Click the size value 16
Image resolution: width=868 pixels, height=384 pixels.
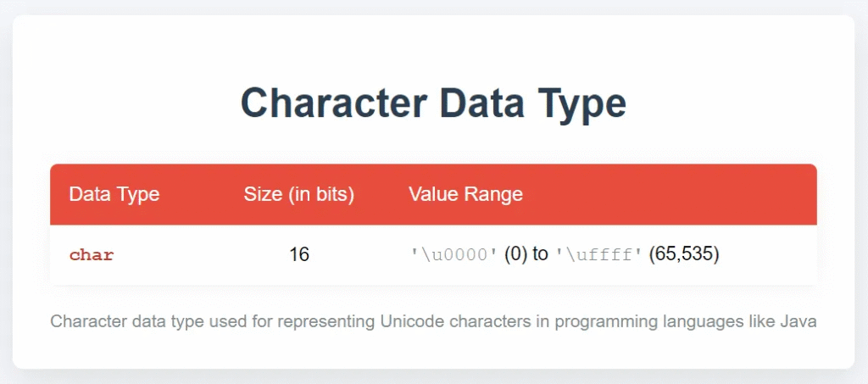(299, 254)
